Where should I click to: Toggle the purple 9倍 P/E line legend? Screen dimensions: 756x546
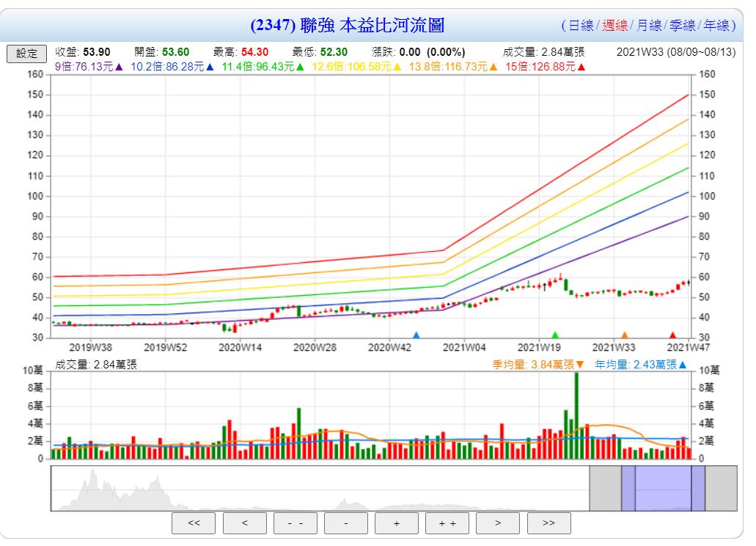[89, 67]
